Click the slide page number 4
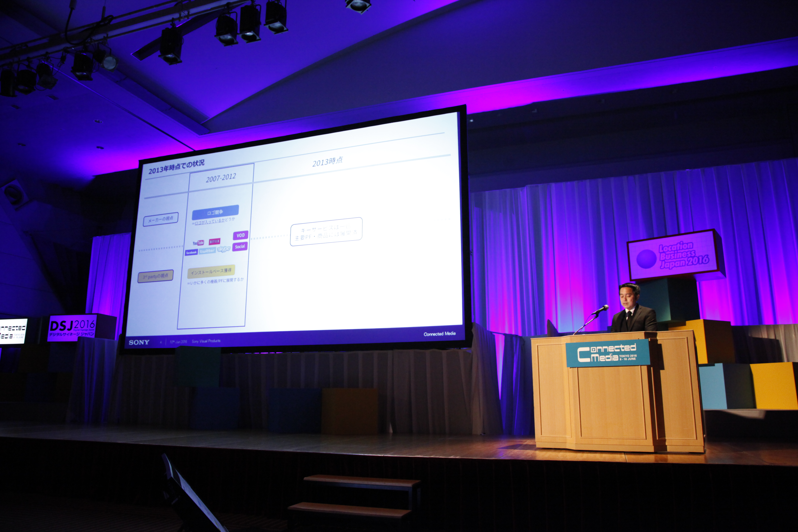 coord(161,342)
